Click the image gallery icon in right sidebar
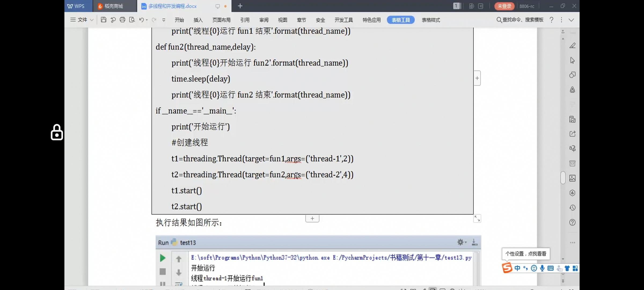Image resolution: width=644 pixels, height=290 pixels. click(572, 178)
